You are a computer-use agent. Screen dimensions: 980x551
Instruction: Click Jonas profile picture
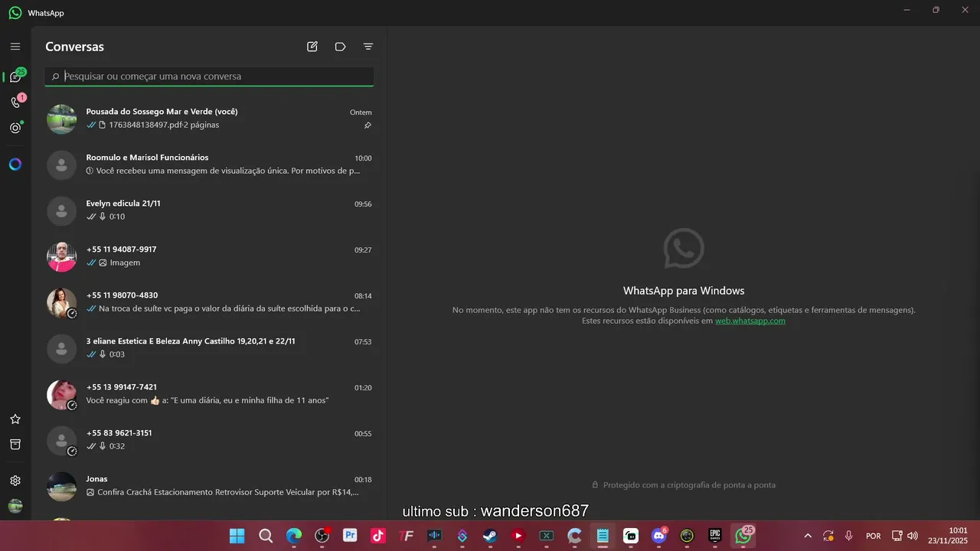[62, 487]
